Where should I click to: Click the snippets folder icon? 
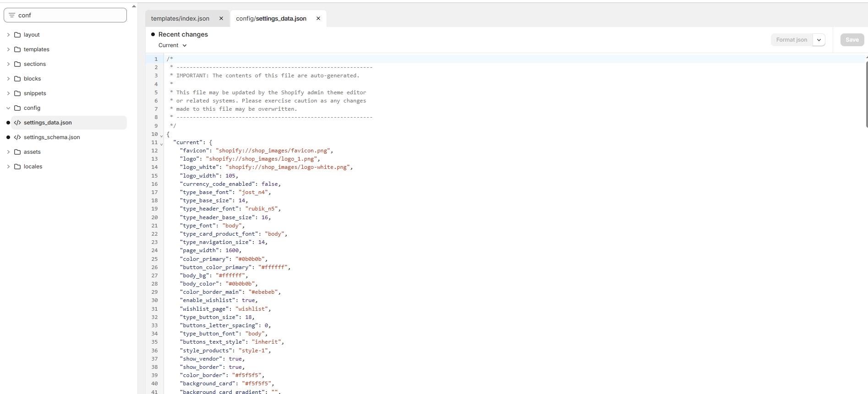[17, 93]
